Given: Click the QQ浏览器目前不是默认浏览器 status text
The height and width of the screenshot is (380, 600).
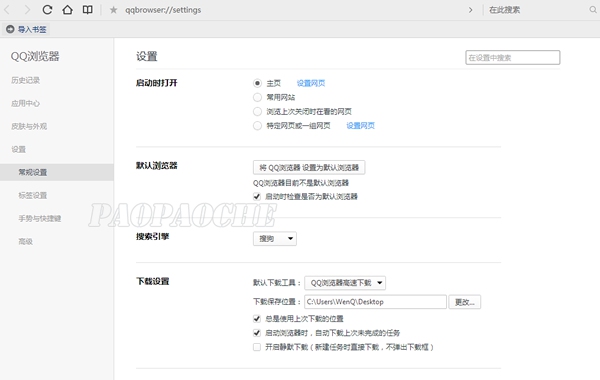Looking at the screenshot, I should point(301,183).
